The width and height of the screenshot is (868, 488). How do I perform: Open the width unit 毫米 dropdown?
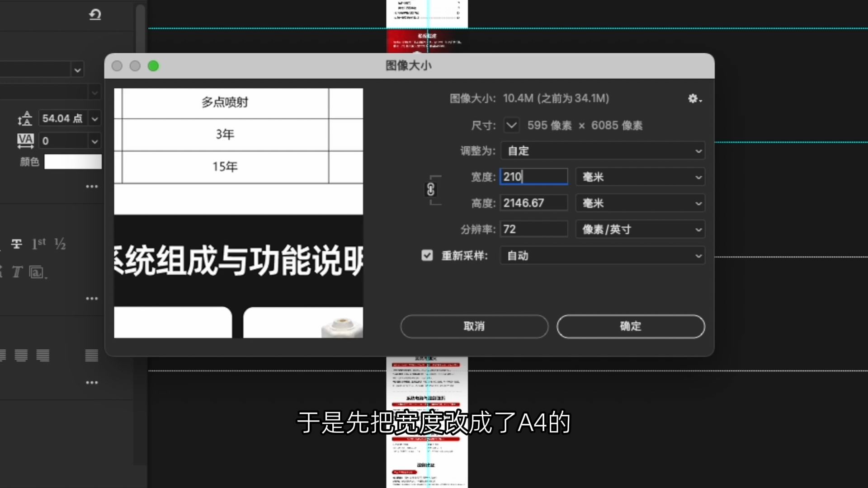tap(640, 177)
